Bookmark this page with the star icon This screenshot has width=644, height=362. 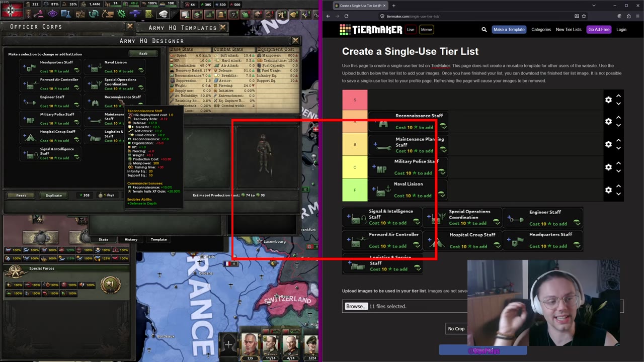point(585,16)
